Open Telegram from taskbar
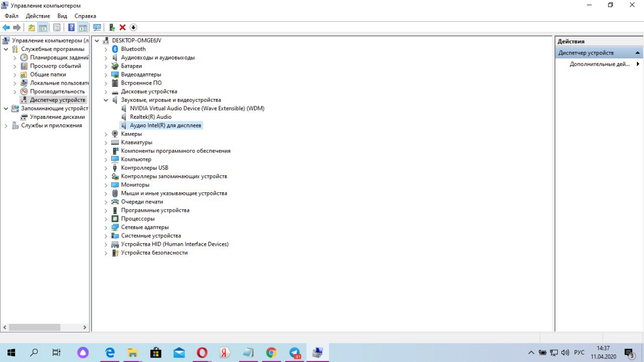This screenshot has height=362, width=644. click(x=295, y=352)
